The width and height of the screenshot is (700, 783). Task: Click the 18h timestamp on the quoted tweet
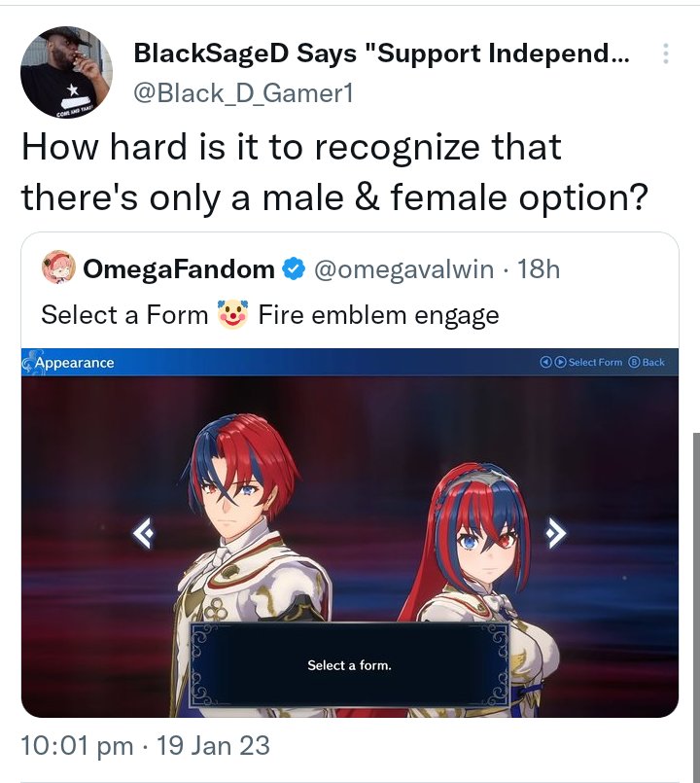539,269
